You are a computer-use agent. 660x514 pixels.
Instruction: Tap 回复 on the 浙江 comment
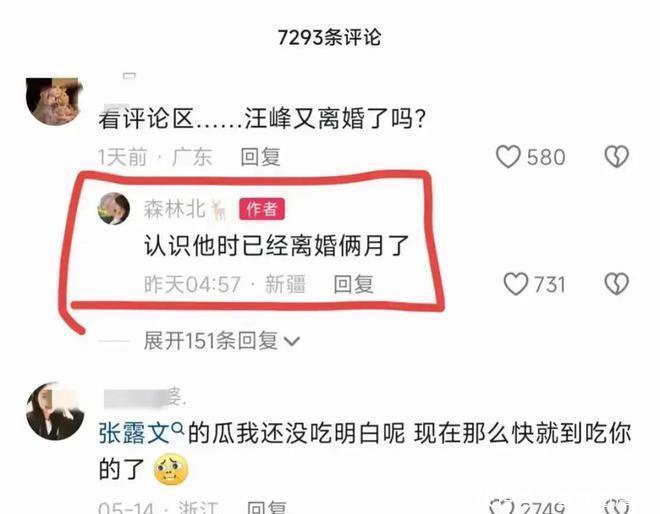pos(266,507)
